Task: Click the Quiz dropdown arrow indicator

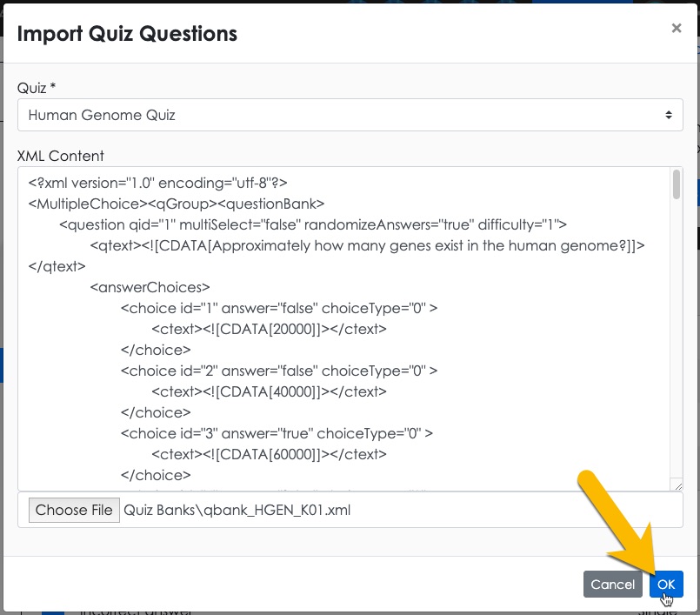Action: pos(668,115)
